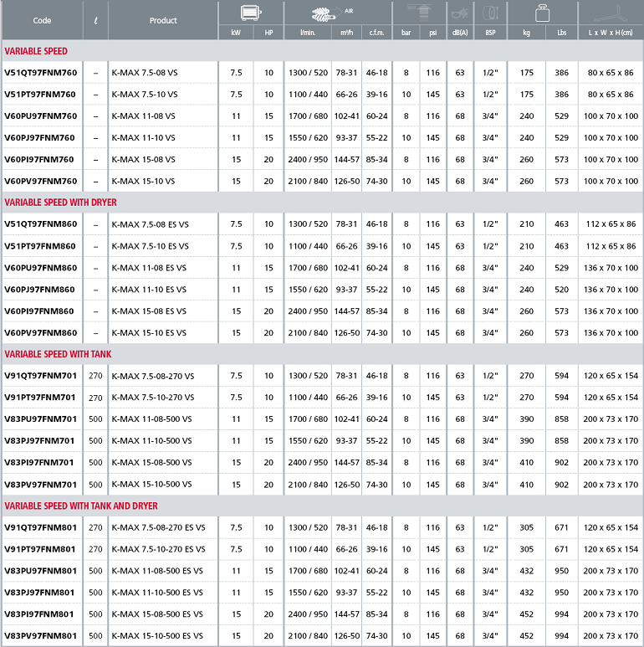Click the pipe outlet icon above BSP

[490, 13]
